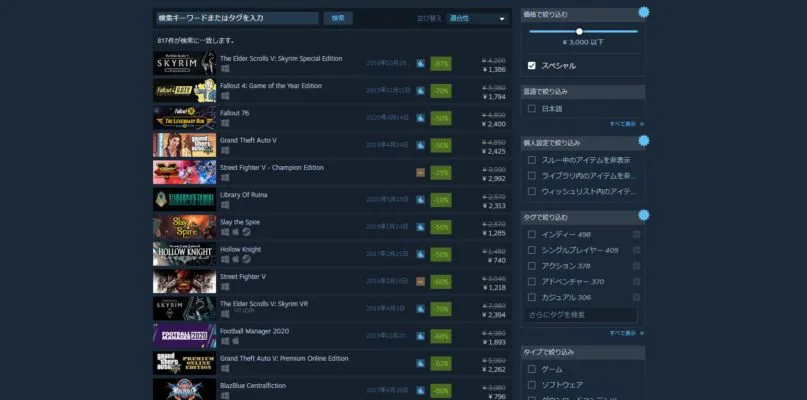Click the Mac icon under Hollow Knight title
The image size is (807, 400).
click(236, 259)
